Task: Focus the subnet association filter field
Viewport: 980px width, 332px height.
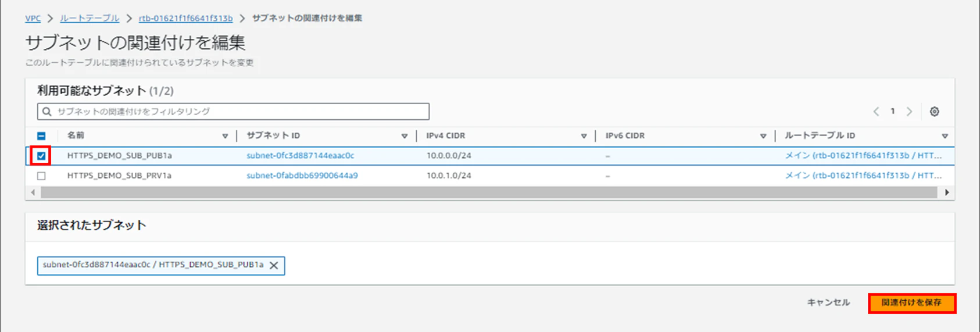Action: pyautogui.click(x=233, y=112)
